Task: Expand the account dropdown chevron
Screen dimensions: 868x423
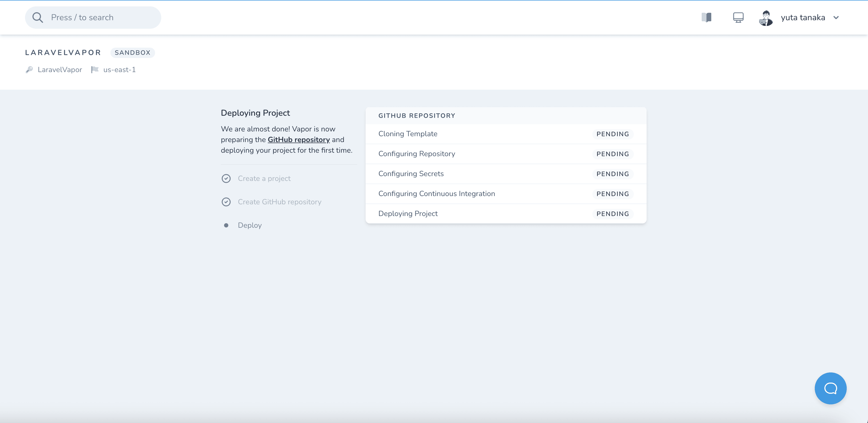Action: tap(836, 18)
